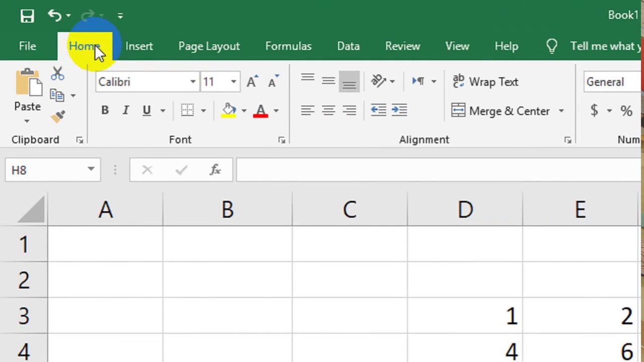Align text right
644x362 pixels.
tap(349, 110)
